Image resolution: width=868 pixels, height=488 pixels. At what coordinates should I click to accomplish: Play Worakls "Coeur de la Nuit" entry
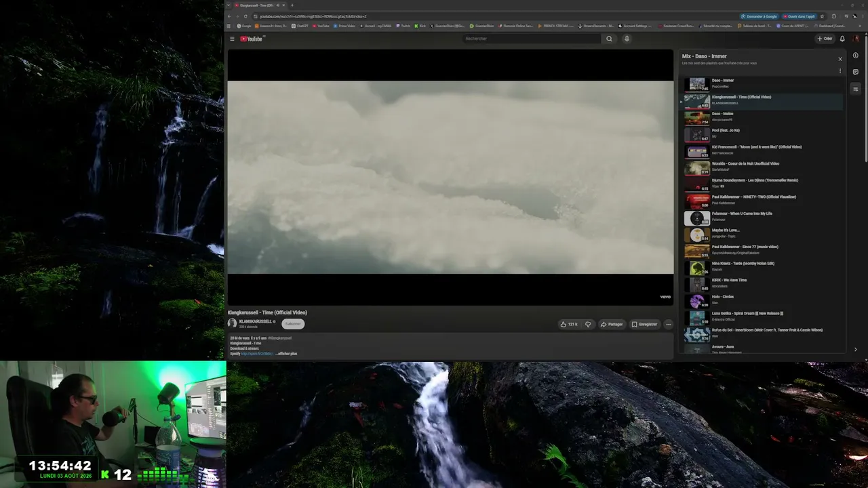(762, 167)
